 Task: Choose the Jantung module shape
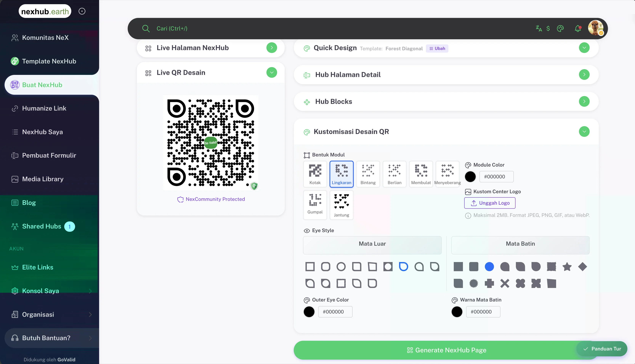(x=342, y=205)
